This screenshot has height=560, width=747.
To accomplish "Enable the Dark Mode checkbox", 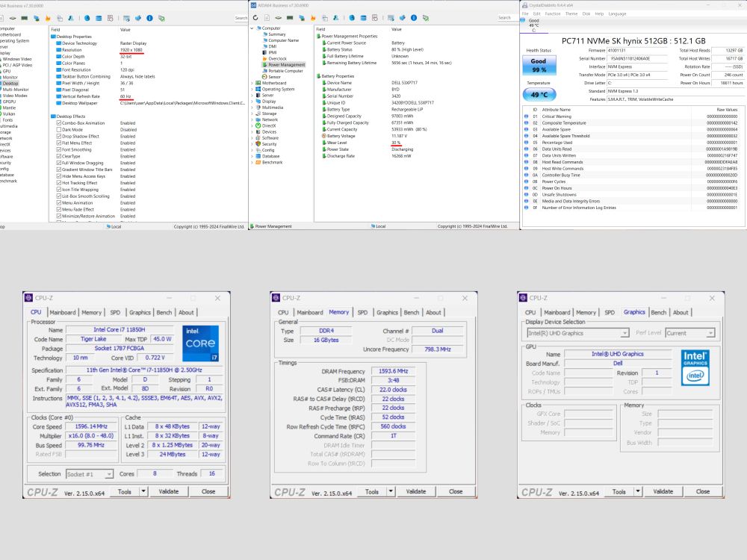I will click(x=60, y=130).
